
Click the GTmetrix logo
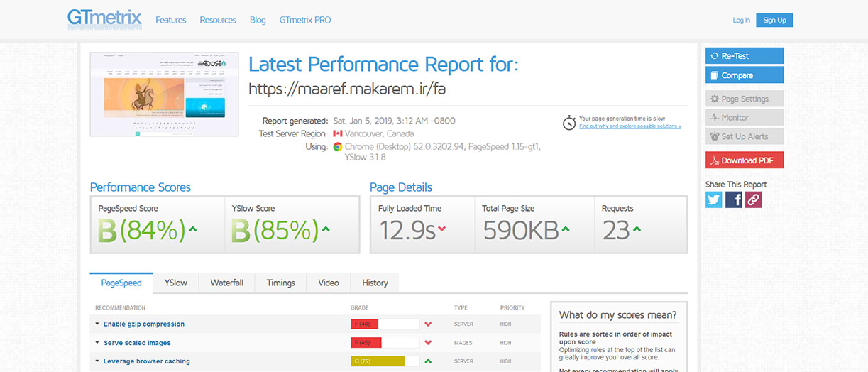104,19
